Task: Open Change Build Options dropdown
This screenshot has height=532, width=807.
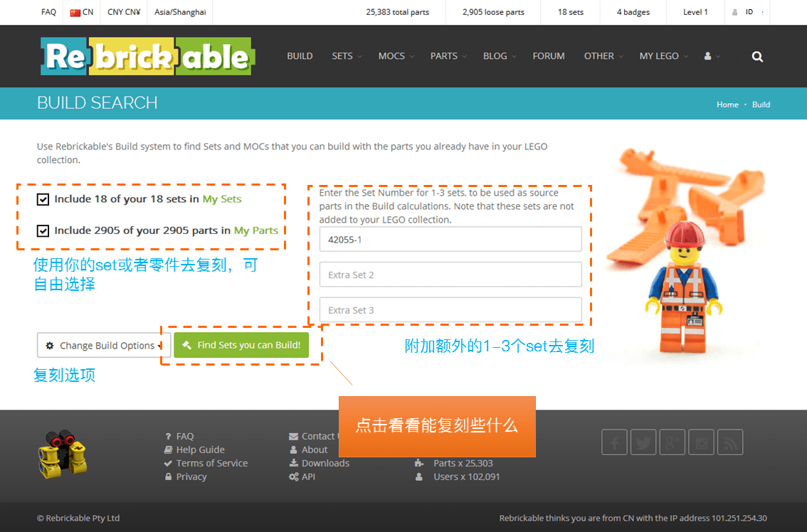Action: [x=104, y=345]
